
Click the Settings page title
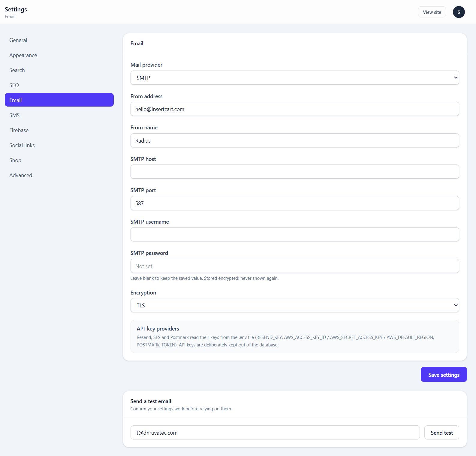[x=16, y=9]
